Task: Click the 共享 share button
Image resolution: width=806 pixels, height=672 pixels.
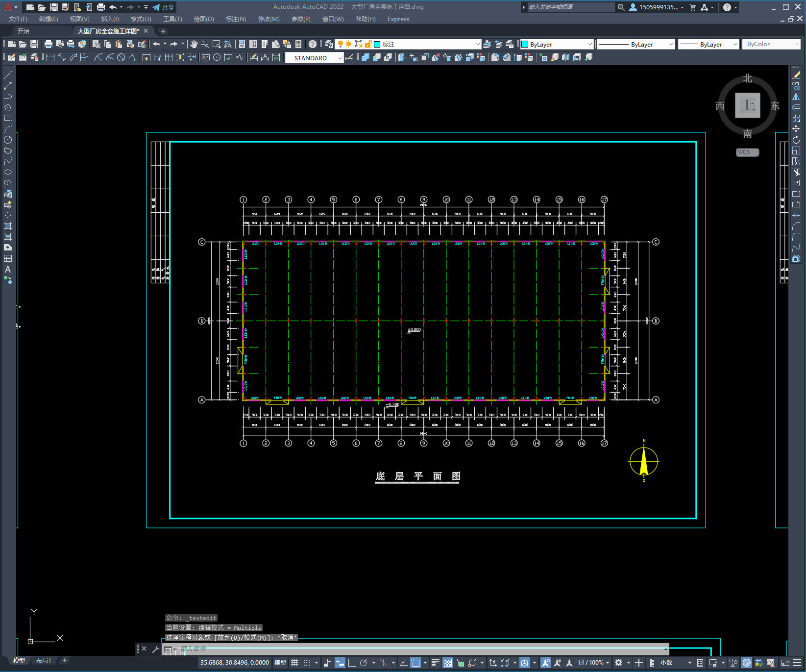Action: (x=163, y=7)
